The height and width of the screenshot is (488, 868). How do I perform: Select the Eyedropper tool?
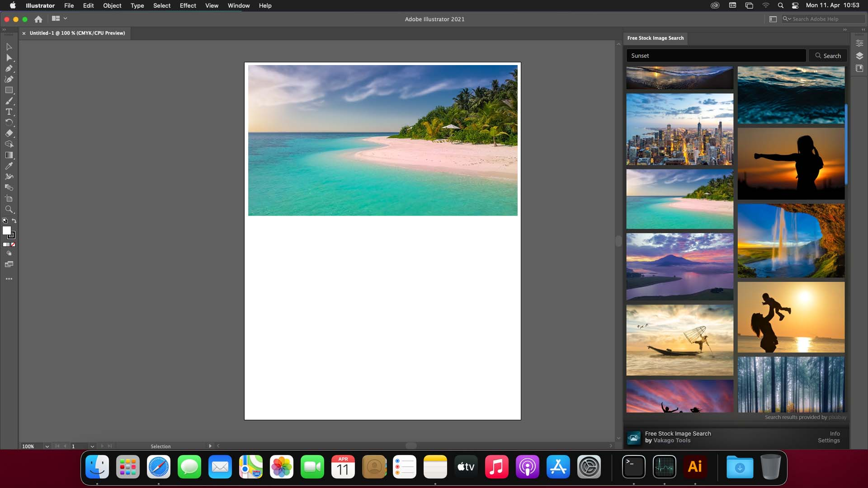click(x=9, y=166)
